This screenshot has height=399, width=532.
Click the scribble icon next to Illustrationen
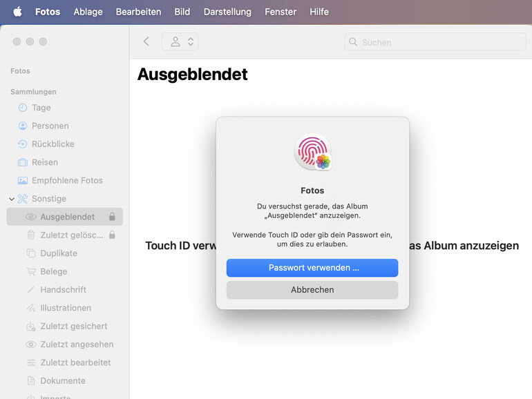tap(31, 308)
